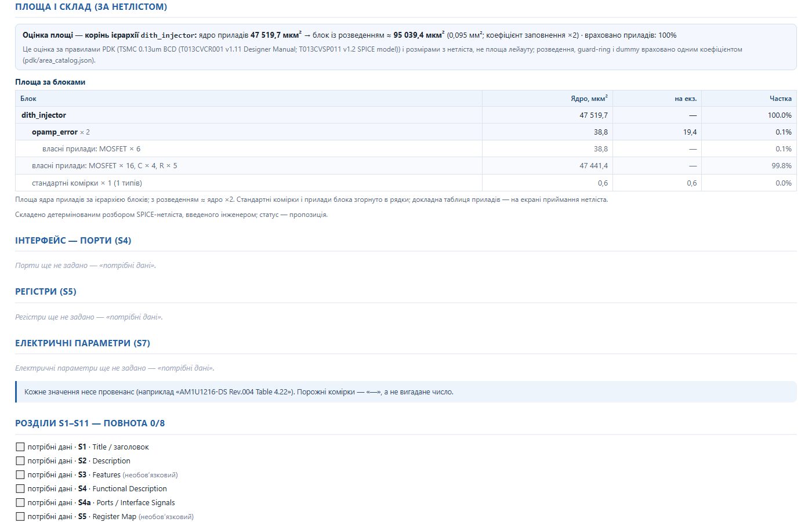Tick the S4a Ports / Interface Signals checkbox

point(20,502)
